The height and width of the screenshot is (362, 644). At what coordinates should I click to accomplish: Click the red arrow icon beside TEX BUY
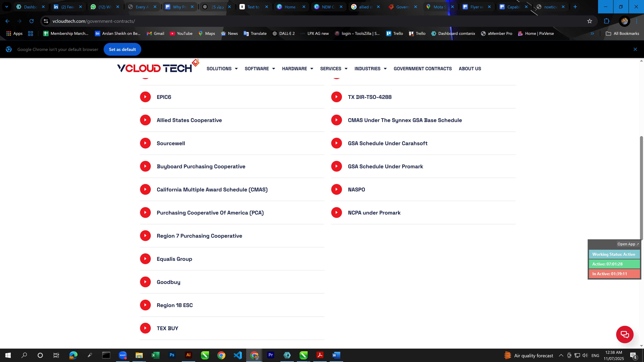tap(145, 328)
